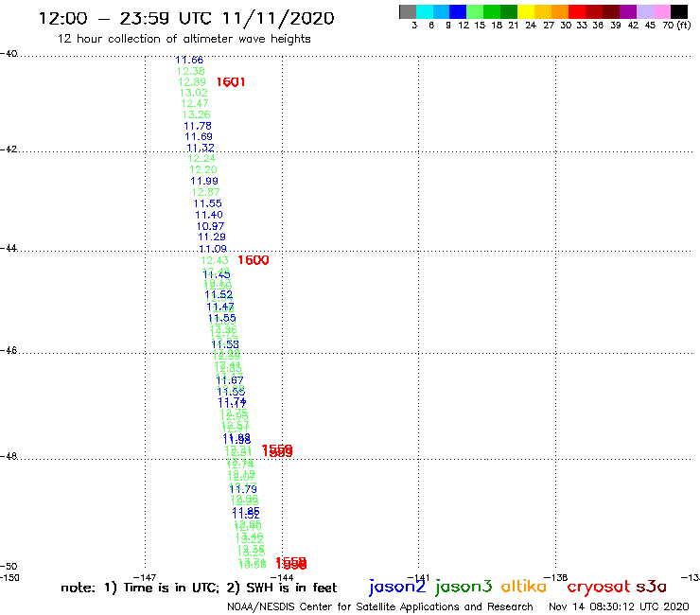Click the red 1601 time marker
This screenshot has height=615, width=700.
231,82
